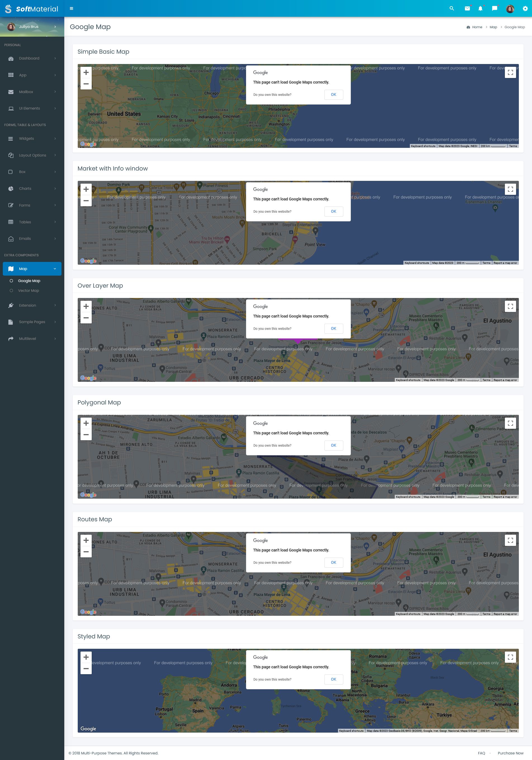Click OK in Routes Map dialog
The width and height of the screenshot is (532, 760).
click(x=333, y=562)
